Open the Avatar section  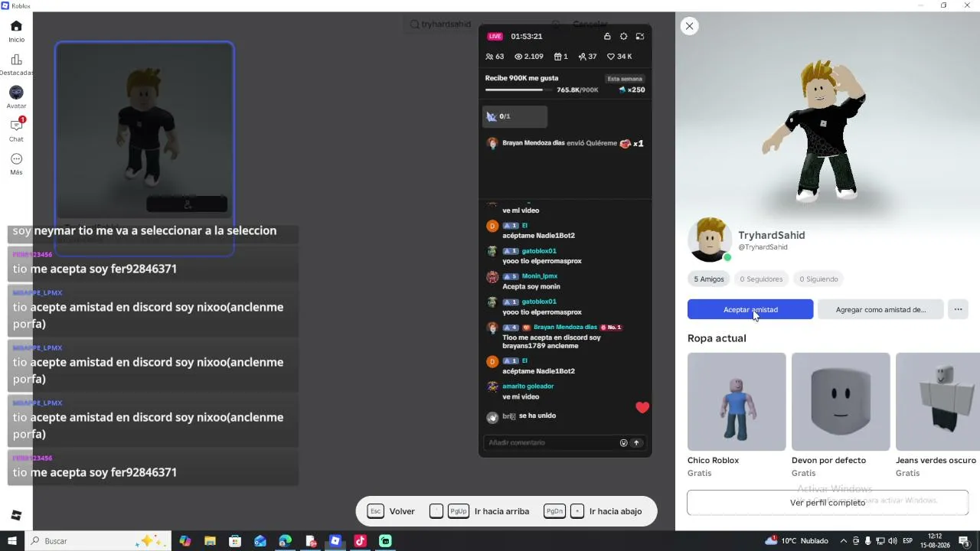point(16,97)
